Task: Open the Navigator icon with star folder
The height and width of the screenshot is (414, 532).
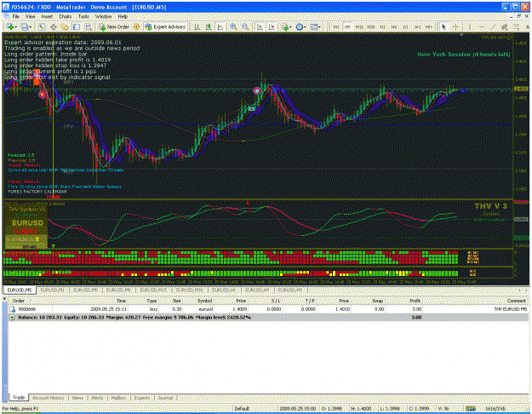Action: pyautogui.click(x=65, y=26)
